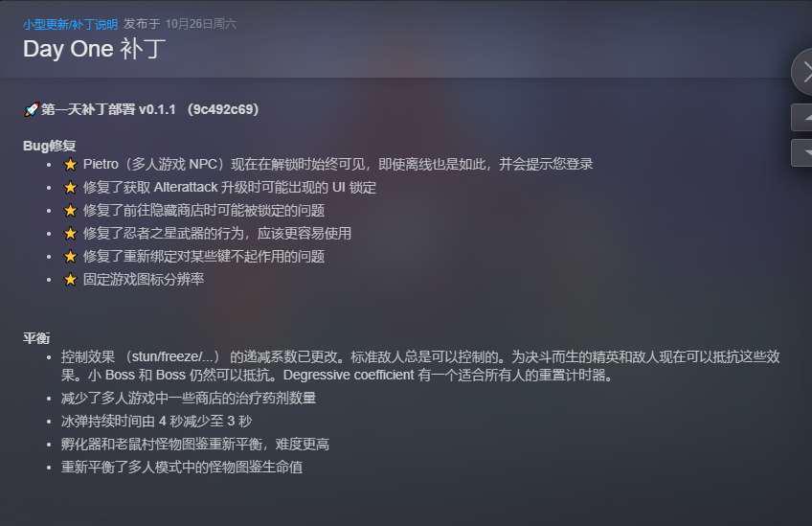Click the star beside game icon resolution line

coord(70,280)
